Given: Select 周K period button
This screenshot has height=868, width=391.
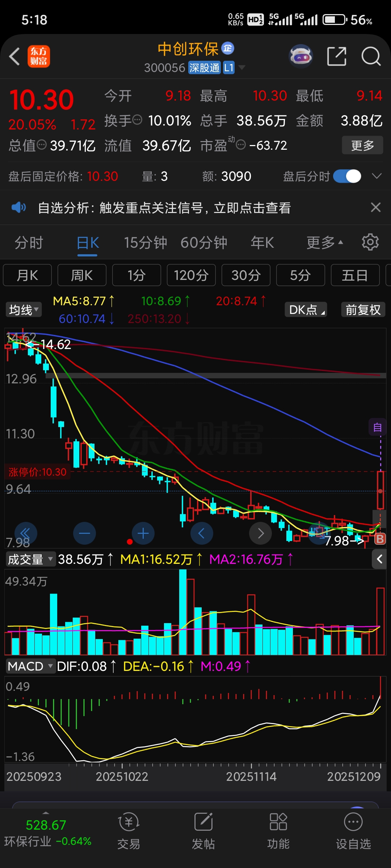Looking at the screenshot, I should (82, 275).
